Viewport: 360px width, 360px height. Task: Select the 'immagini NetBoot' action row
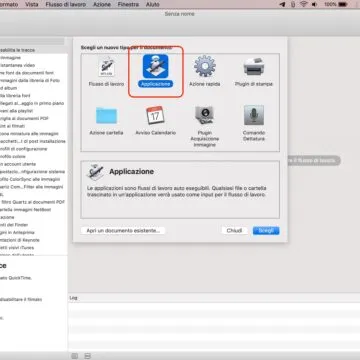34,210
